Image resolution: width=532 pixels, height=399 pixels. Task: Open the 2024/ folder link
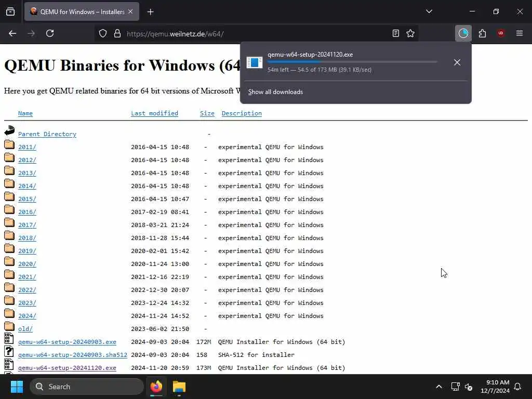27,316
